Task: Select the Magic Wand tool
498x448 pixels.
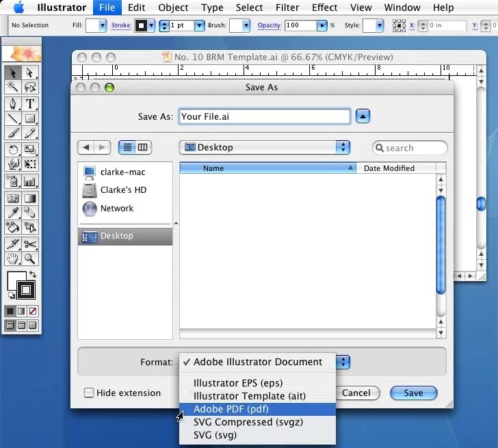Action: [13, 87]
